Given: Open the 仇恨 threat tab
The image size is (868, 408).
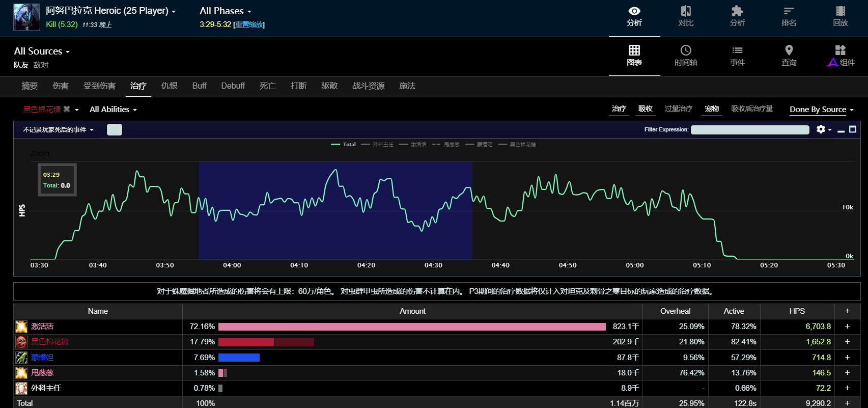Looking at the screenshot, I should point(170,86).
